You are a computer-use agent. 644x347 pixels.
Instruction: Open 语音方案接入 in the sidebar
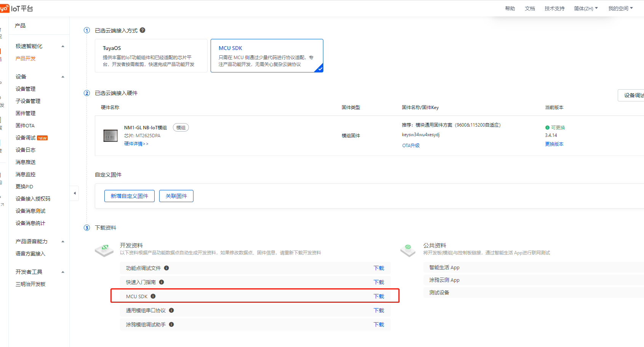30,254
